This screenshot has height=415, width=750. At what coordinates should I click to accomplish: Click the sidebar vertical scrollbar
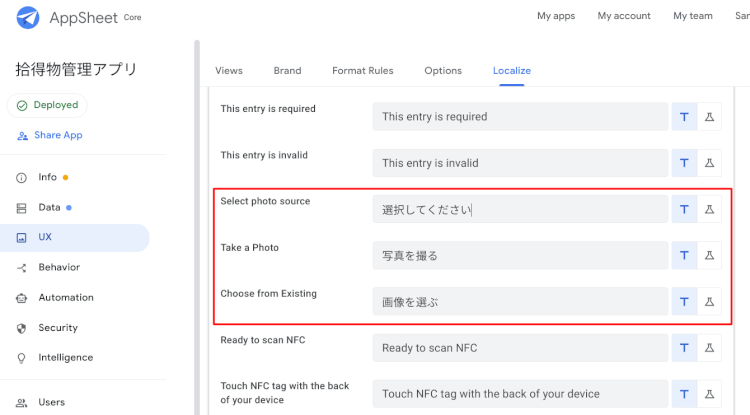197,227
